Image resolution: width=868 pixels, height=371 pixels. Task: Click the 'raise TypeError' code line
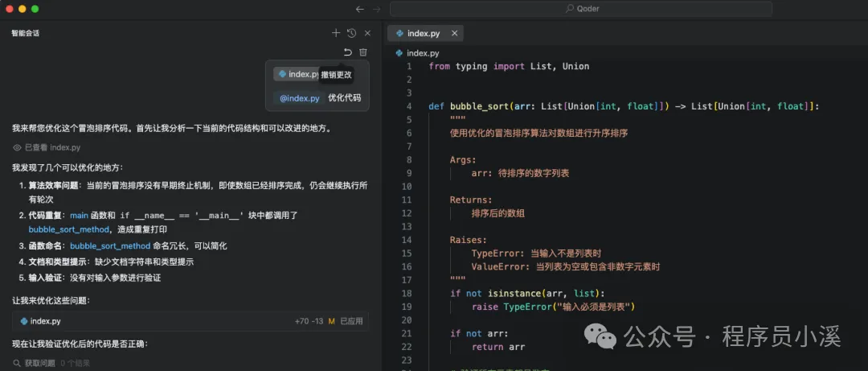click(553, 307)
